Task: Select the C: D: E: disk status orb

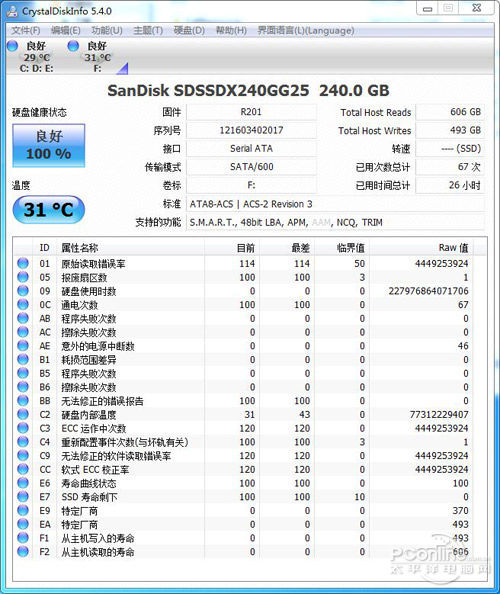Action: [12, 46]
